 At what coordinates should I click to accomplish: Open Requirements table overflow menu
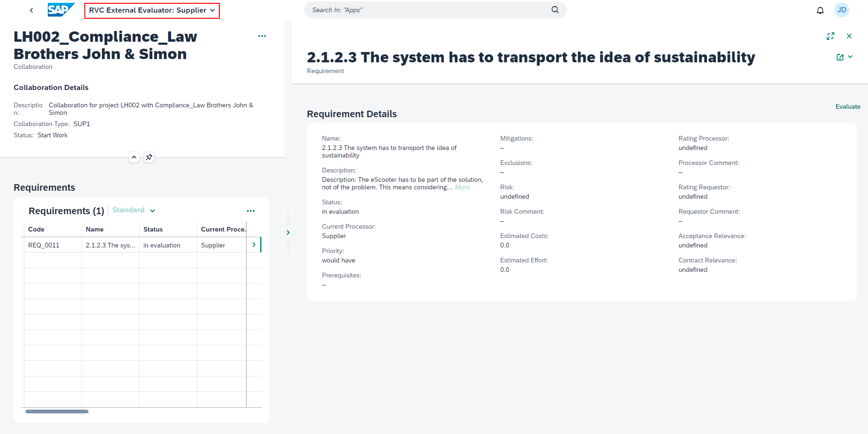pyautogui.click(x=251, y=211)
